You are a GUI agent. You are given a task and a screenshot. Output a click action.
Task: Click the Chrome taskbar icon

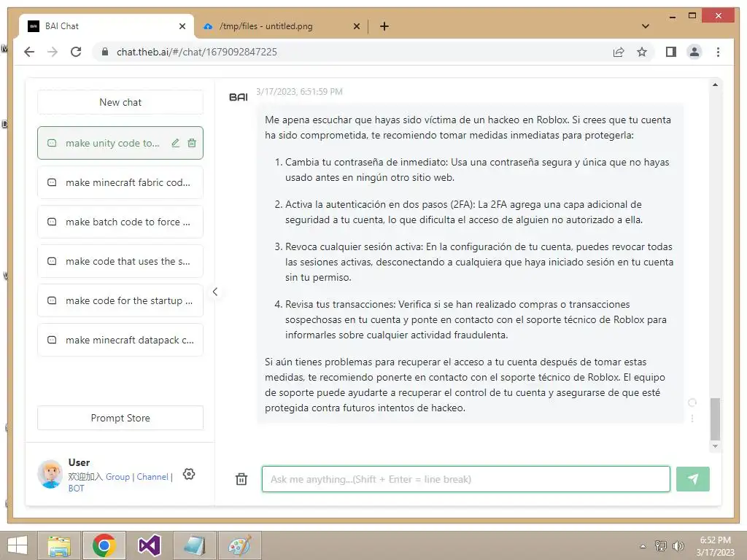pos(104,545)
